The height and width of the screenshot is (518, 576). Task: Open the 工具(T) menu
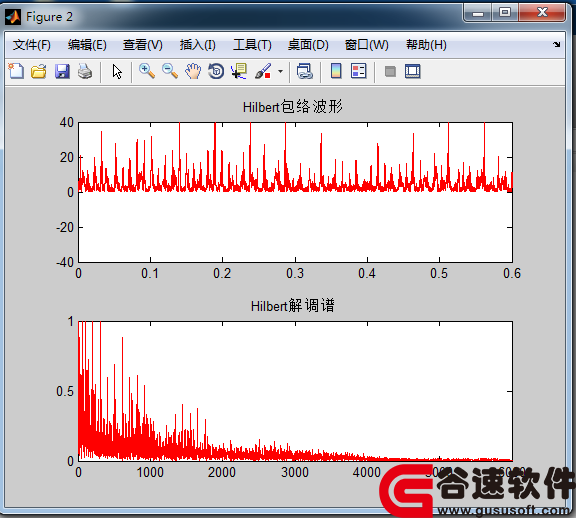252,45
